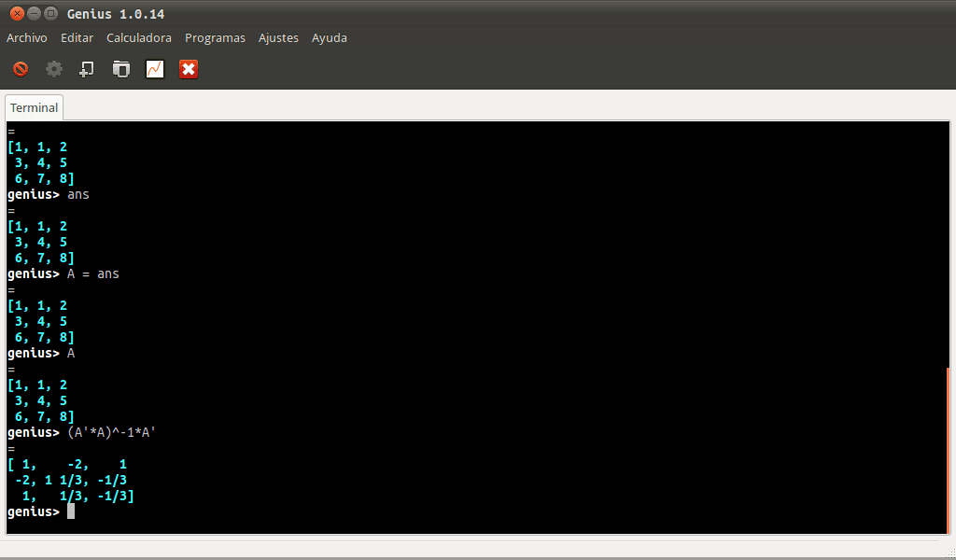Open a file using the toolbar icon
Screen dimensions: 956x560
[x=120, y=69]
